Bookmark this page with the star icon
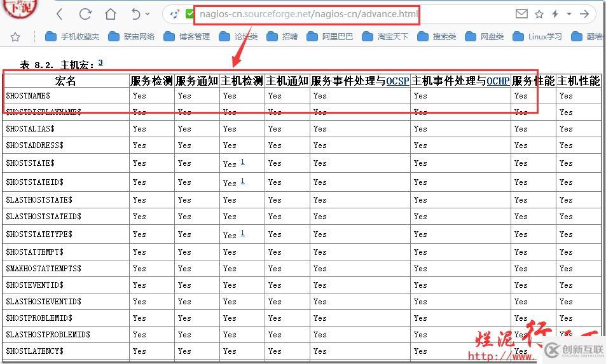 click(539, 14)
